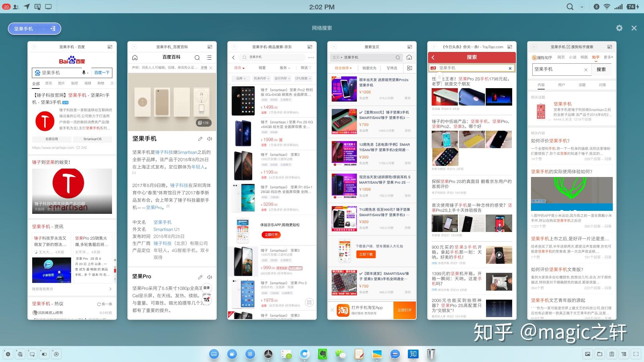Open the Baike product photo gallery showing 179
This screenshot has width=644, height=362.
click(204, 123)
